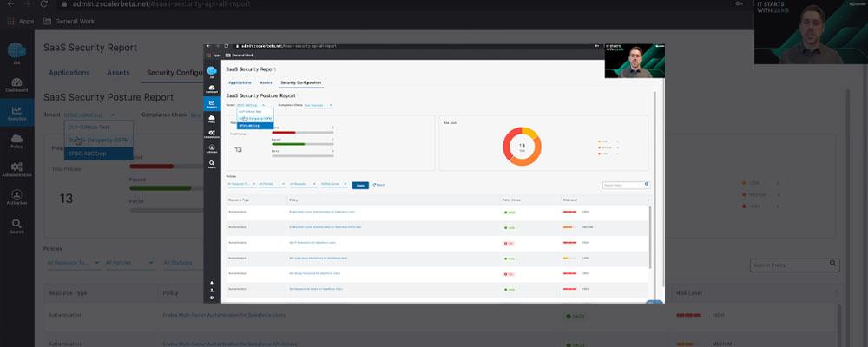Open the Apps bookmark in outer browser

21,22
